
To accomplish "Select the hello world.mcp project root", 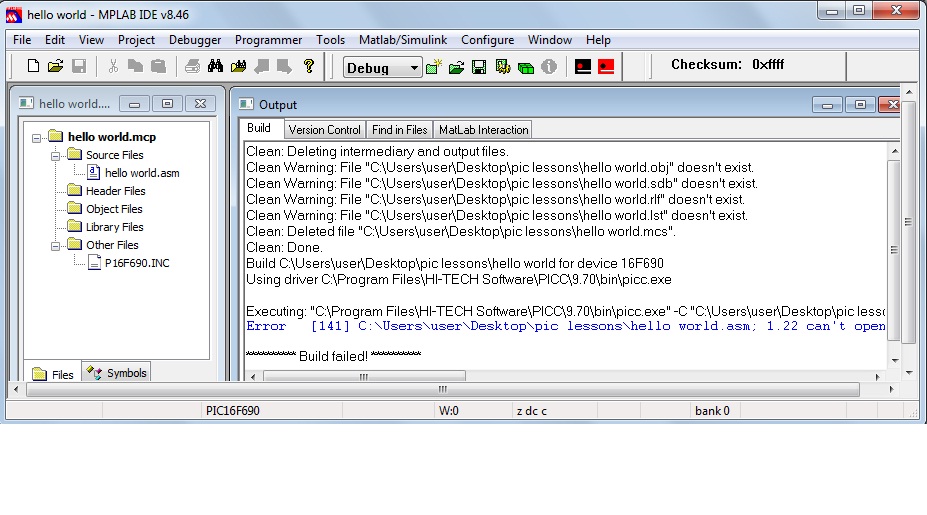I will click(x=112, y=137).
